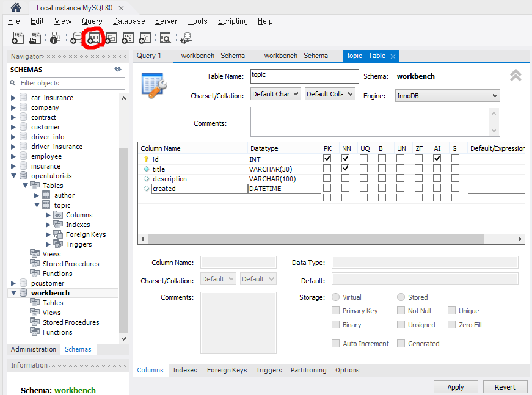The image size is (532, 395).
Task: Select the Virtual storage radio button
Action: pos(335,297)
